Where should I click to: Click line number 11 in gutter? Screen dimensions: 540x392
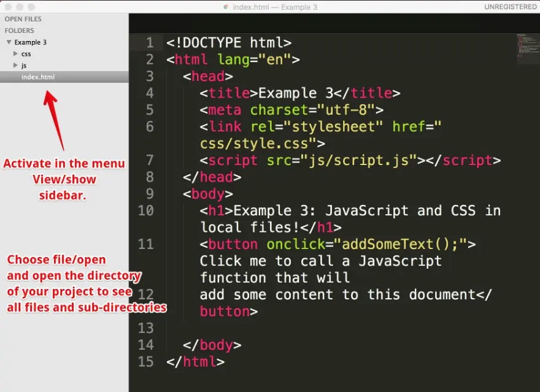(145, 244)
